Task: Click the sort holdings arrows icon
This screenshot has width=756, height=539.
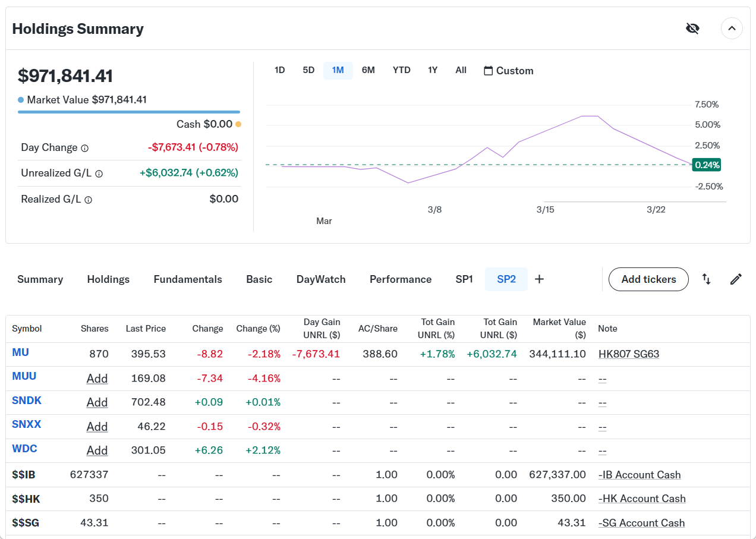Action: (x=706, y=279)
